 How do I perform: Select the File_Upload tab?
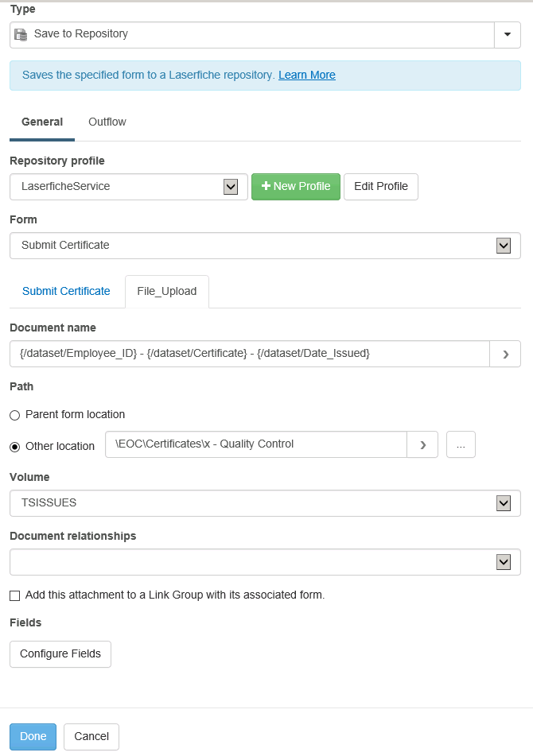167,292
